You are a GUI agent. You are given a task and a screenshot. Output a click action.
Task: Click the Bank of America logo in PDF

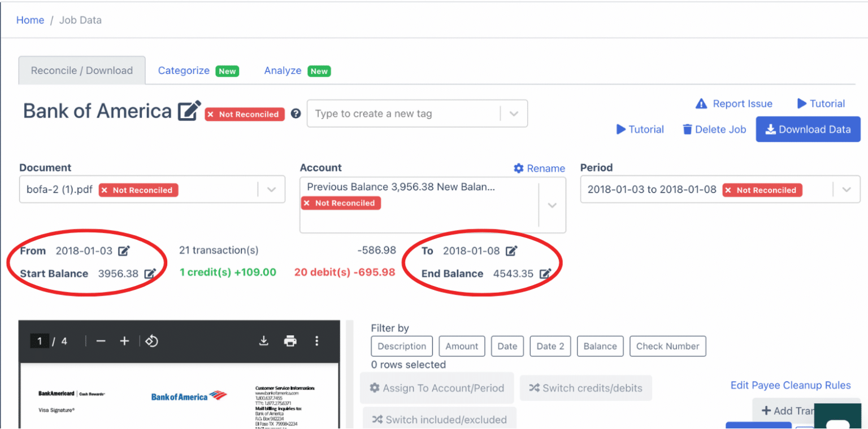pos(189,396)
